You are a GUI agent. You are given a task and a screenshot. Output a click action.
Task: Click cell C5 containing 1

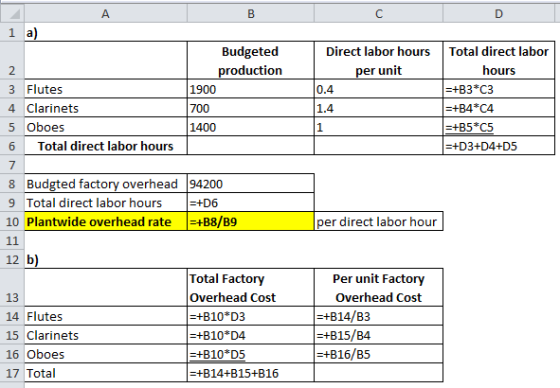pyautogui.click(x=379, y=127)
